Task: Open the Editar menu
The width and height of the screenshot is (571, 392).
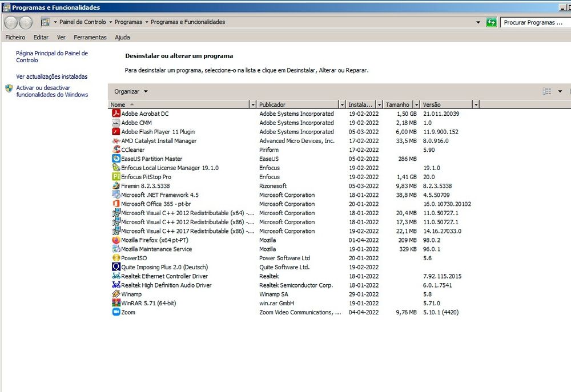Action: 41,37
